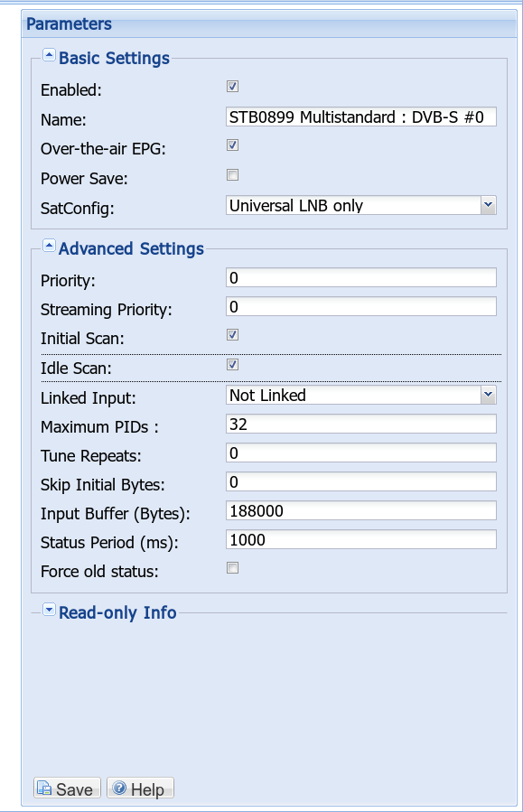Open the Help button
Image resolution: width=523 pixels, height=812 pixels.
(x=140, y=789)
